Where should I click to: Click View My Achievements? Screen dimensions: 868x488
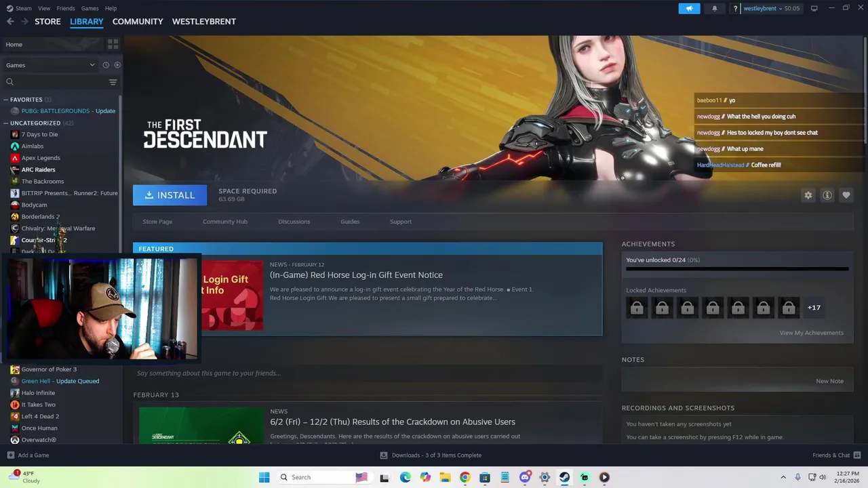click(x=812, y=333)
